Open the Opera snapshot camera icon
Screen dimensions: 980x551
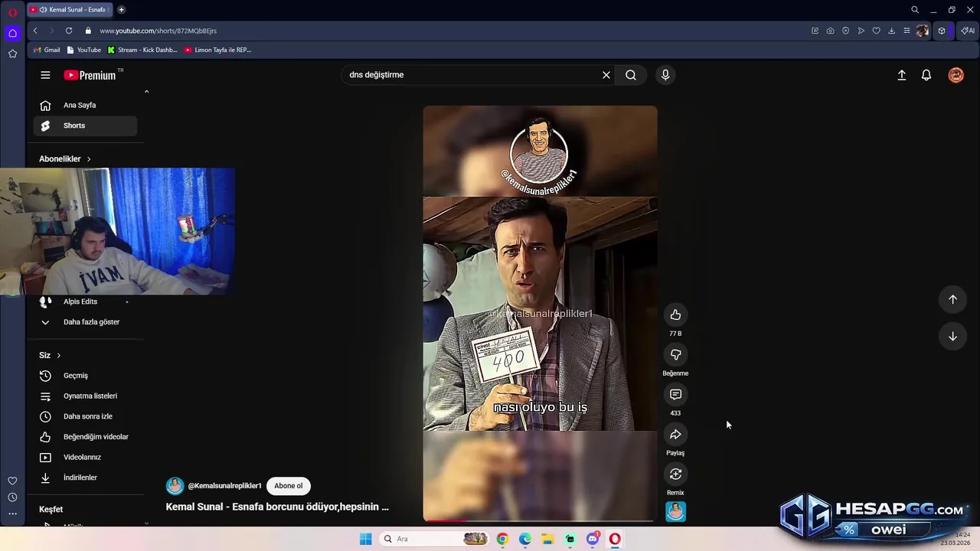pos(830,31)
